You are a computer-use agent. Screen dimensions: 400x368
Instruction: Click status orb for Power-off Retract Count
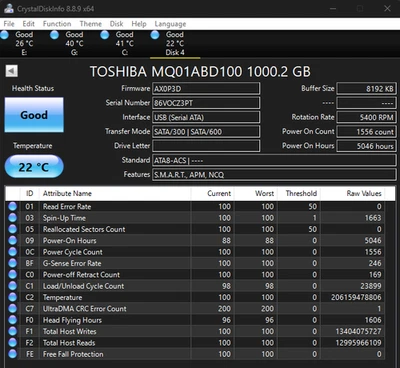tap(13, 274)
